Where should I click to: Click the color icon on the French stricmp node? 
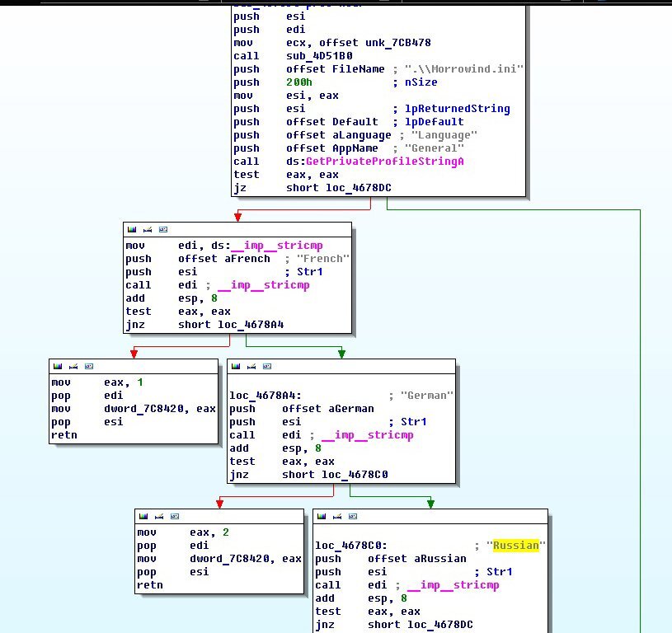coord(130,229)
